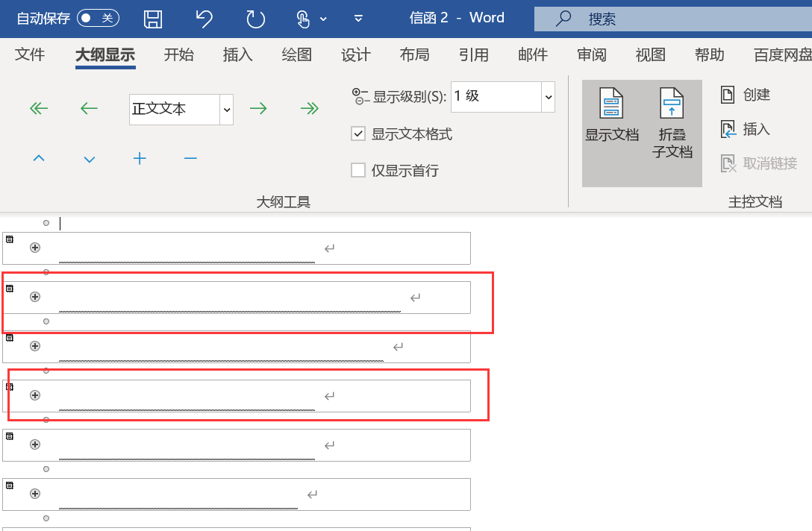Open the 百度网盘 tab
812x531 pixels.
782,54
